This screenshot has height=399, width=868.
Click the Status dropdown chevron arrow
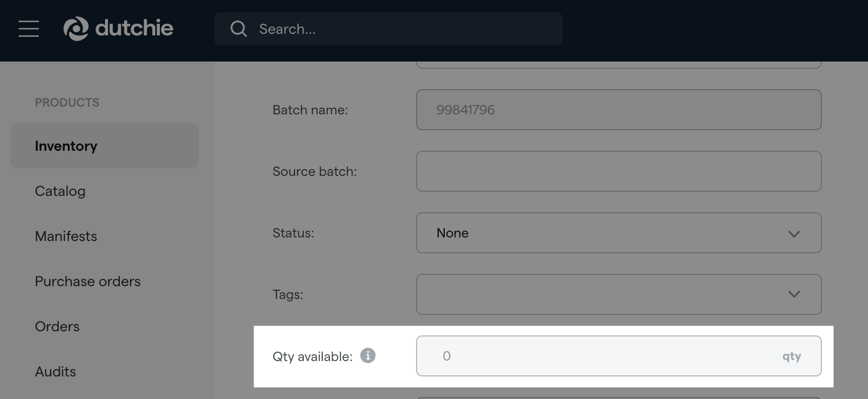(794, 233)
